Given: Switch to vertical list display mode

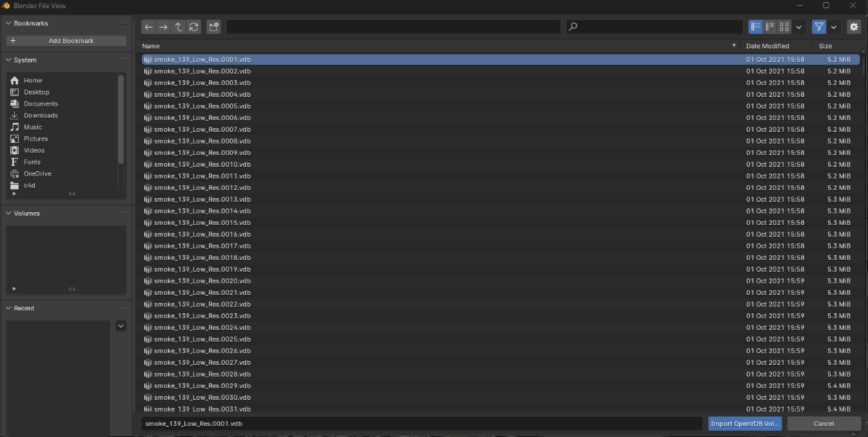Looking at the screenshot, I should pos(756,27).
